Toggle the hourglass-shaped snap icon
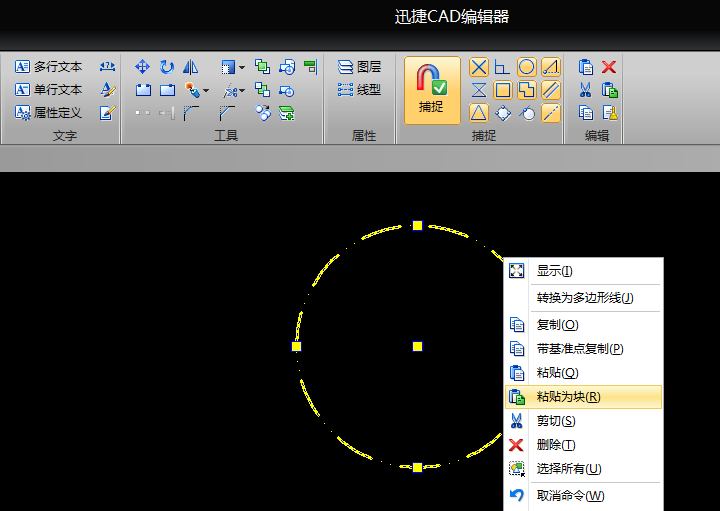This screenshot has width=720, height=511. [x=479, y=90]
